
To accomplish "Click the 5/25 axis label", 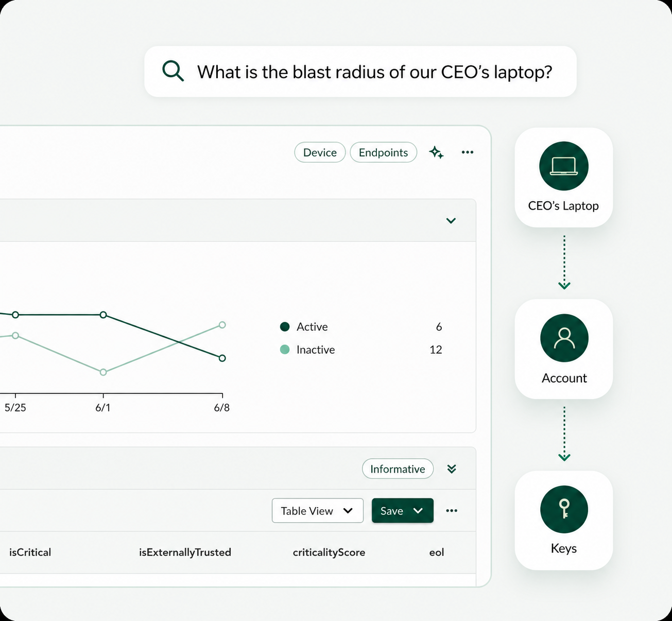I will [x=15, y=408].
